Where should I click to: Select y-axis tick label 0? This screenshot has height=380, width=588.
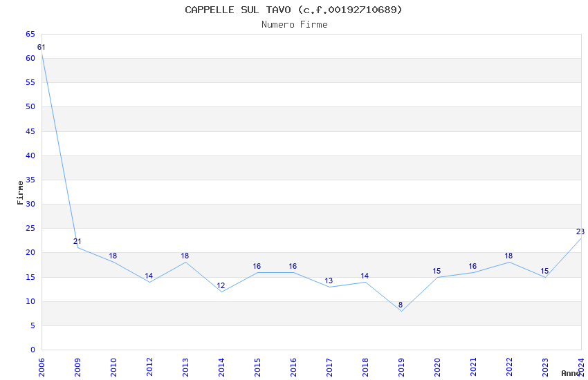[x=33, y=350]
